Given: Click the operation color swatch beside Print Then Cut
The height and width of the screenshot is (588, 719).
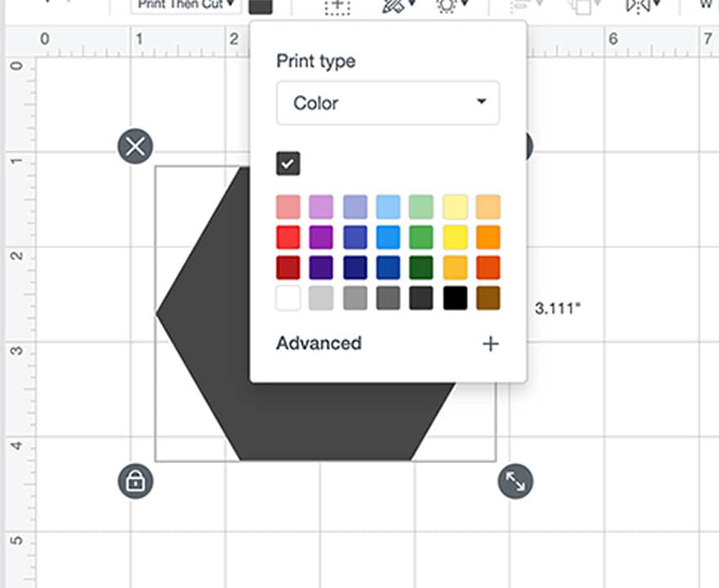Looking at the screenshot, I should [260, 7].
